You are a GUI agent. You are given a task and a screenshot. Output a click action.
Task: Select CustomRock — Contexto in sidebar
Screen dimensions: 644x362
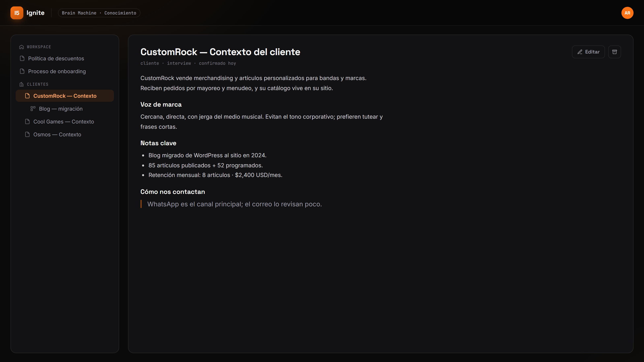65,96
